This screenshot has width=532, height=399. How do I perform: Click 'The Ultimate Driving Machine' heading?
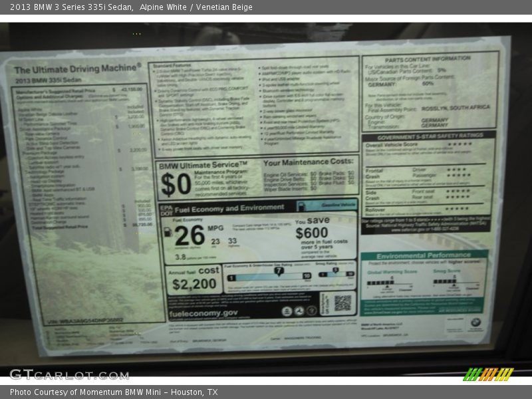78,68
